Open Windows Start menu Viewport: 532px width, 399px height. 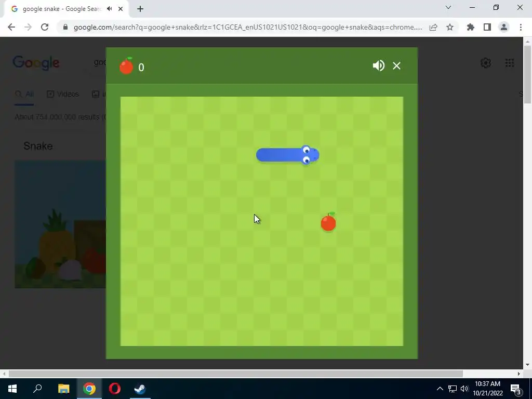12,389
